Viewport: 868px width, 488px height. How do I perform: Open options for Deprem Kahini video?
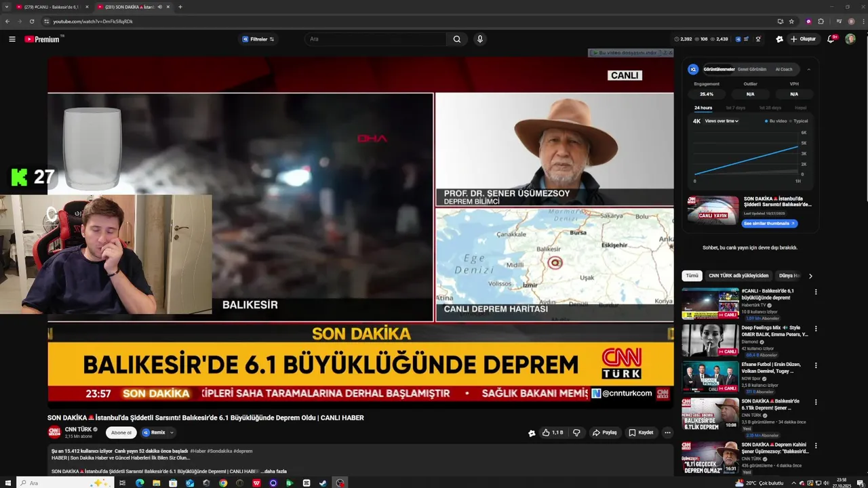(x=816, y=446)
